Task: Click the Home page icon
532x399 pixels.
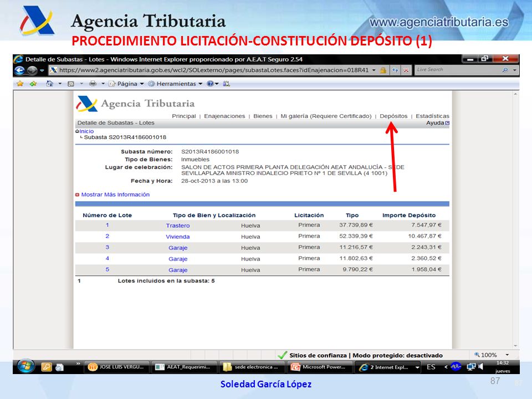Action: pyautogui.click(x=49, y=84)
